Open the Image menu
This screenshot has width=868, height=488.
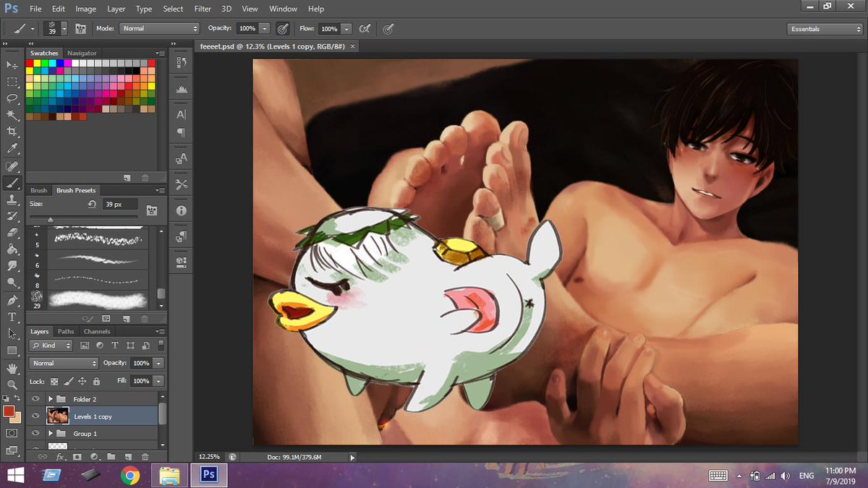click(x=85, y=9)
